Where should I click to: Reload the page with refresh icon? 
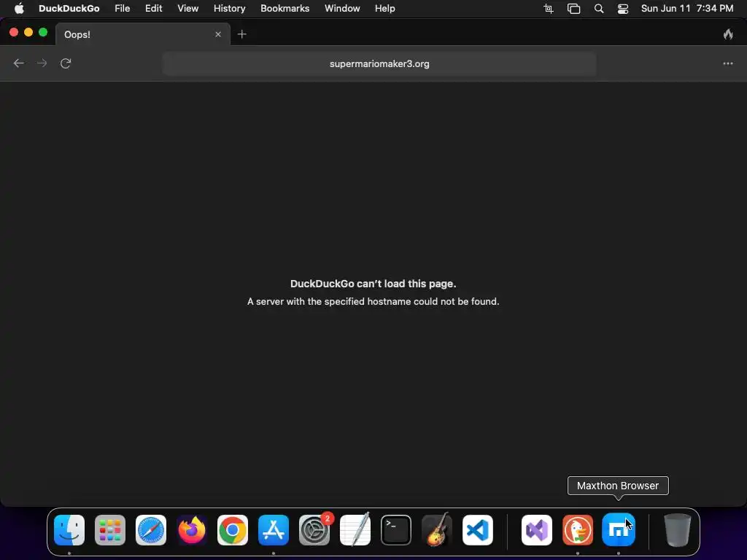click(x=66, y=63)
